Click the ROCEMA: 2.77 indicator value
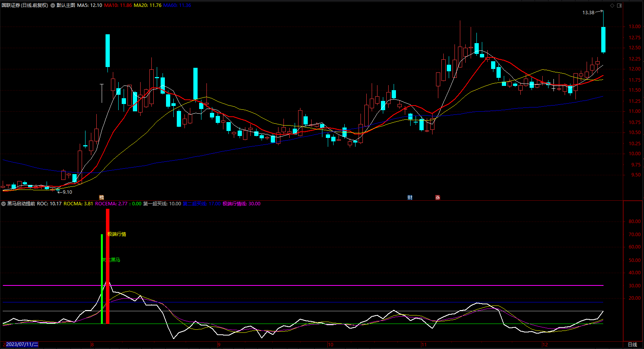The height and width of the screenshot is (349, 644). 111,204
